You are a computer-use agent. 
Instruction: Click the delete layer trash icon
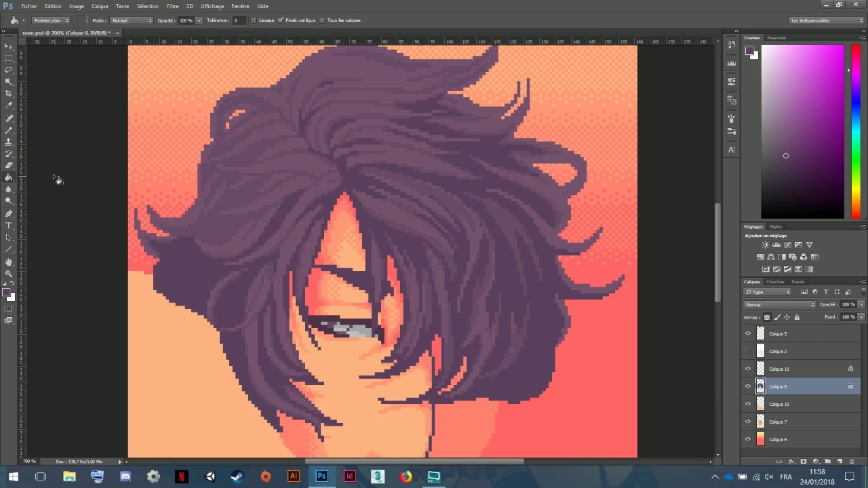[850, 462]
